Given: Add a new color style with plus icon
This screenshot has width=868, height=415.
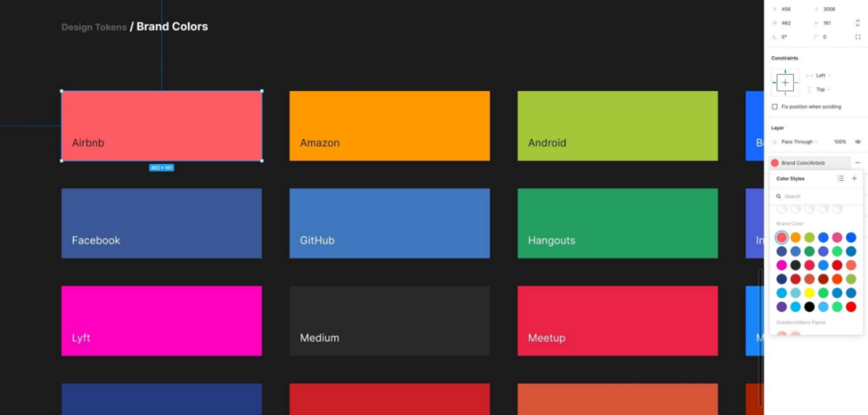Looking at the screenshot, I should pos(854,179).
